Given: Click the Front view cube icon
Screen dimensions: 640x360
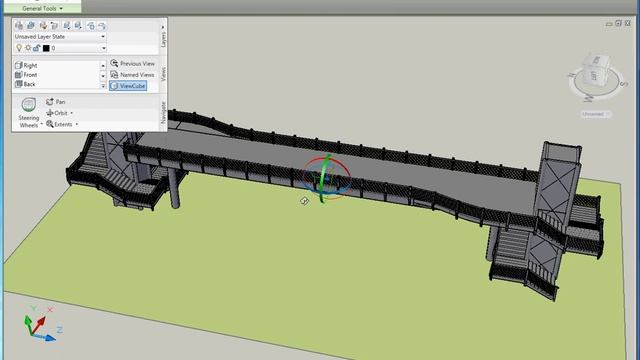Looking at the screenshot, I should [x=18, y=75].
